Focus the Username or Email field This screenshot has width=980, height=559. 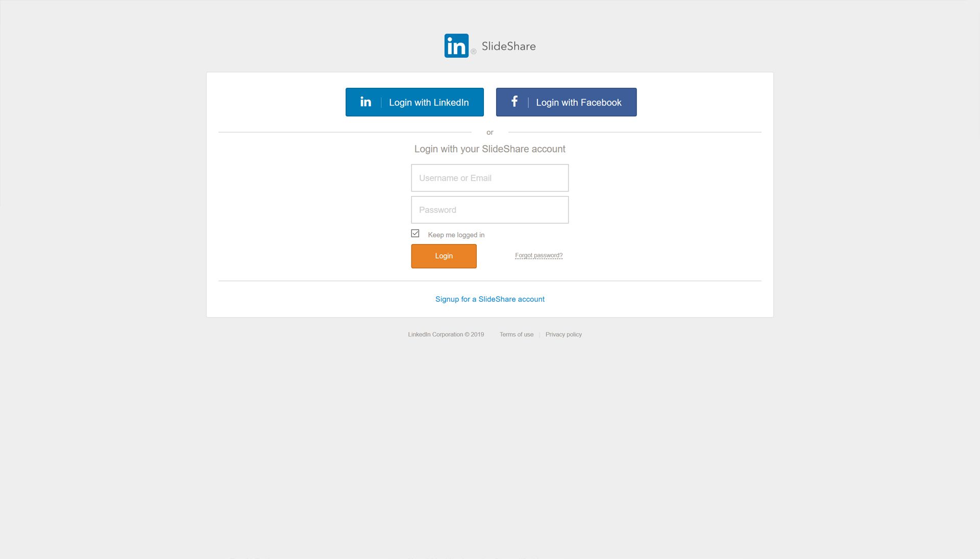point(489,178)
